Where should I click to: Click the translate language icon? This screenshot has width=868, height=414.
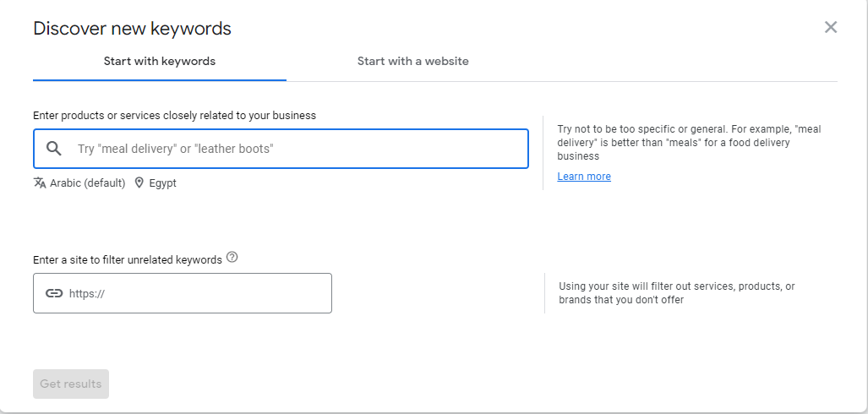[x=40, y=182]
